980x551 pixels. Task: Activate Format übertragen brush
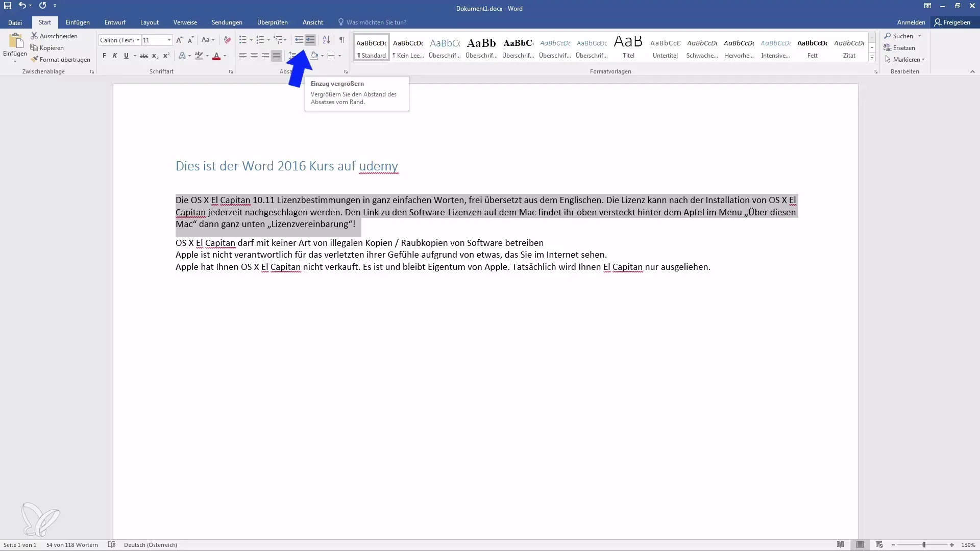click(60, 60)
